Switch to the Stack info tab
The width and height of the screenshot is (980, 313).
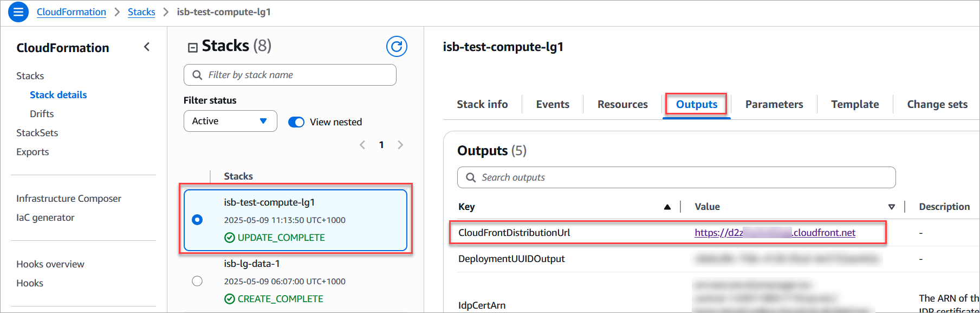(x=482, y=104)
